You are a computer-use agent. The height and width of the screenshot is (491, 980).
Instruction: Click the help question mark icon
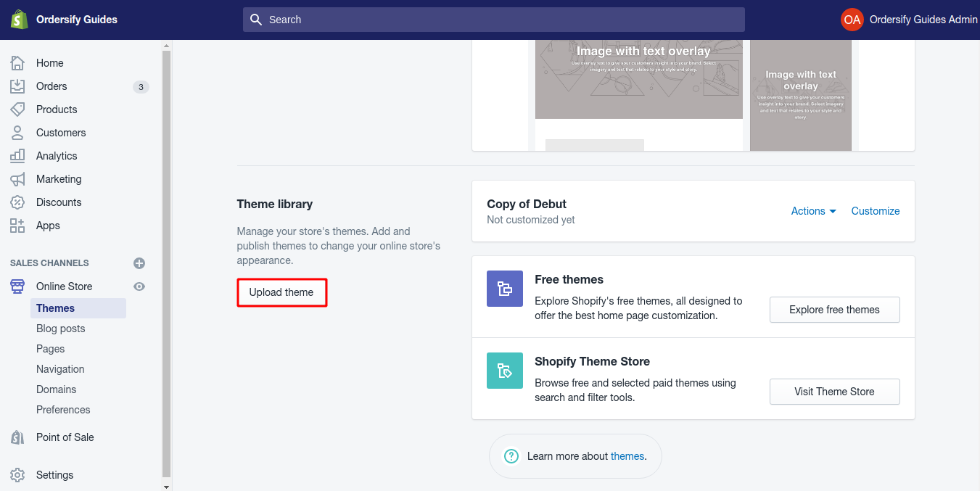511,456
